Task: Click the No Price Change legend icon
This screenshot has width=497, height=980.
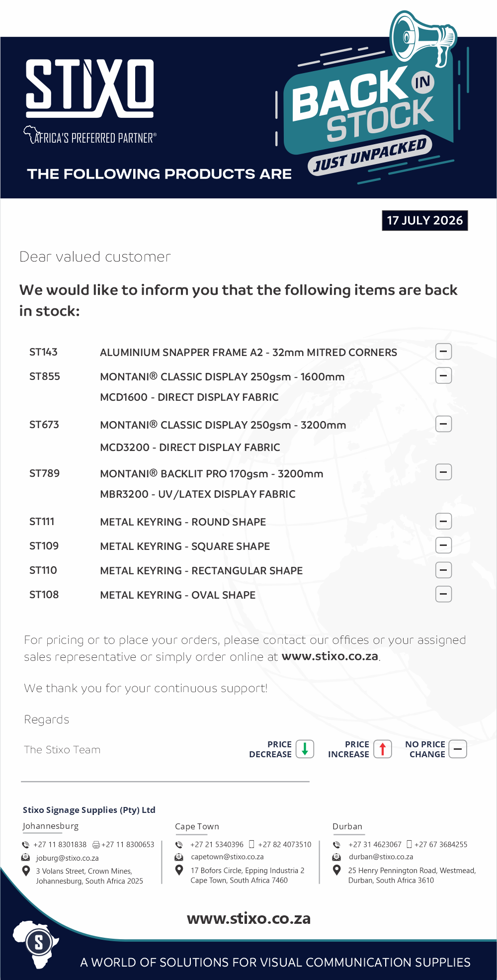Action: point(458,749)
